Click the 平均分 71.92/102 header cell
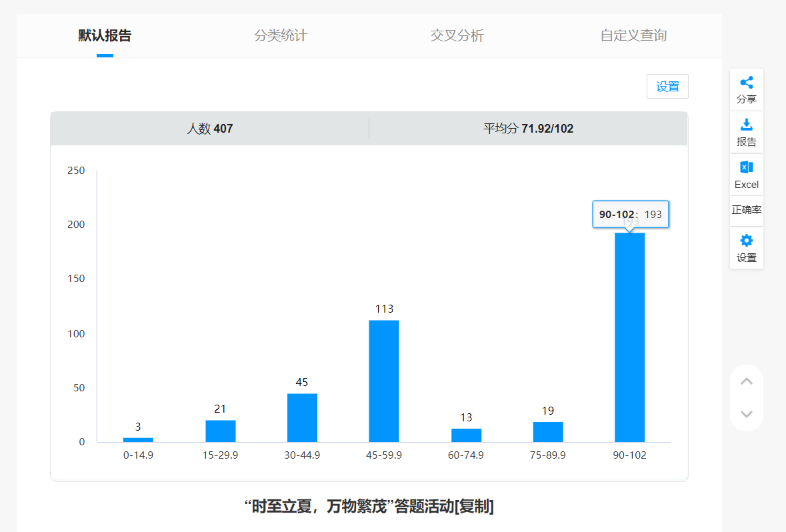 (x=528, y=129)
